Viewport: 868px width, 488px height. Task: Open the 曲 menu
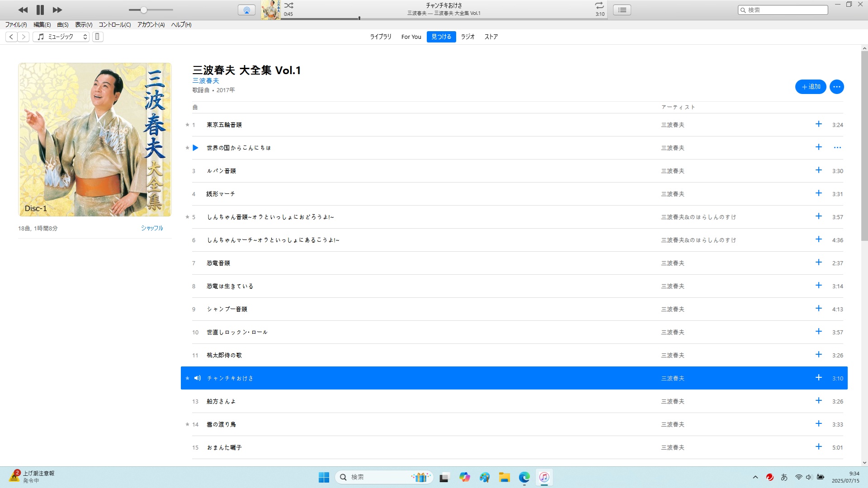[x=63, y=25]
